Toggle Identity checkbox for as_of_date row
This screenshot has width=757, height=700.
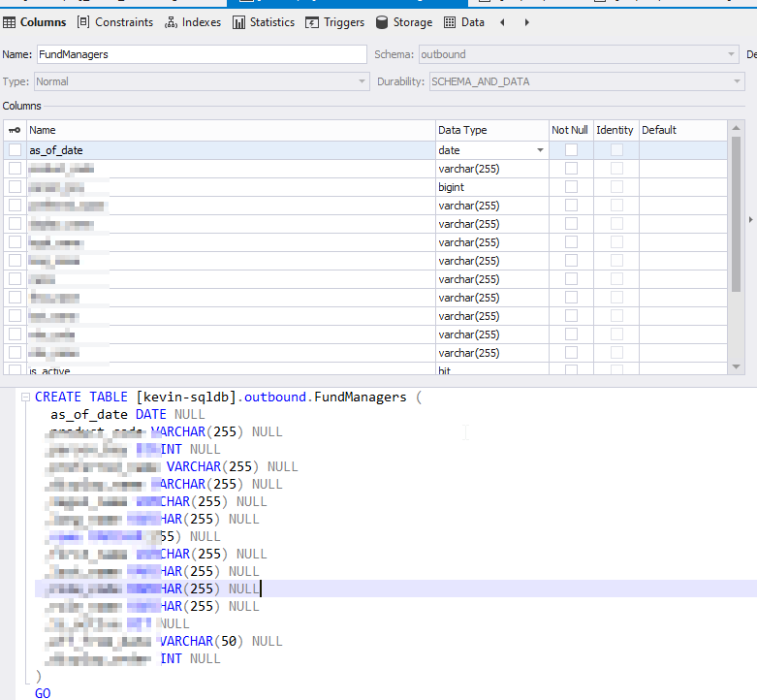616,149
